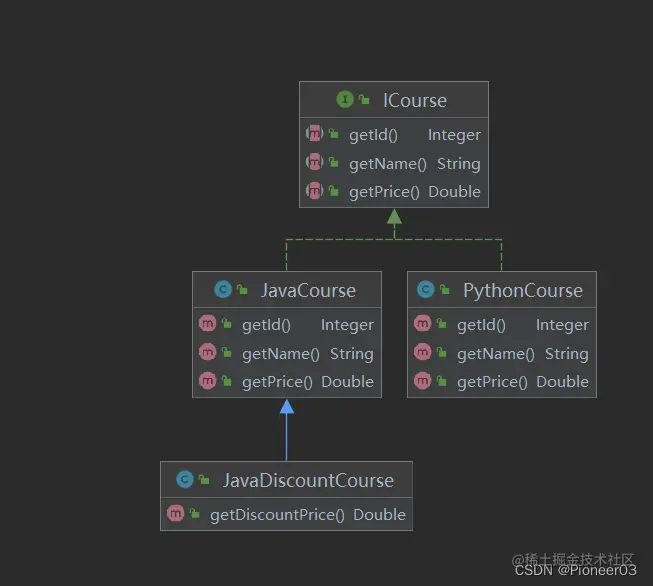Image resolution: width=653 pixels, height=586 pixels.
Task: Click the lock icon of PythonCourse getName()
Action: pyautogui.click(x=441, y=352)
